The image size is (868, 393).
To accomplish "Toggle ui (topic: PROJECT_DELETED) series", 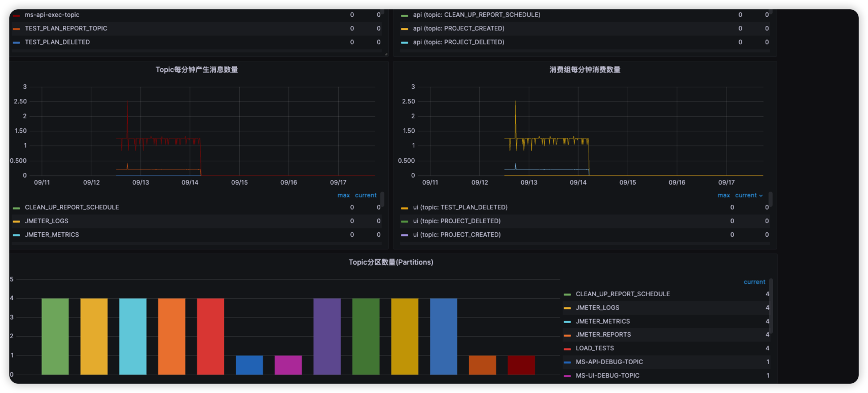I will (x=456, y=221).
